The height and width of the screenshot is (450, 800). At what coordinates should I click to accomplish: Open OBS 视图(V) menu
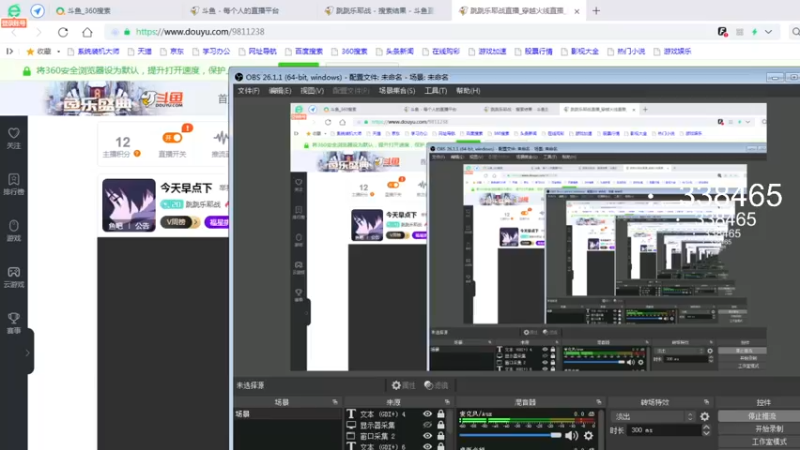click(x=312, y=91)
